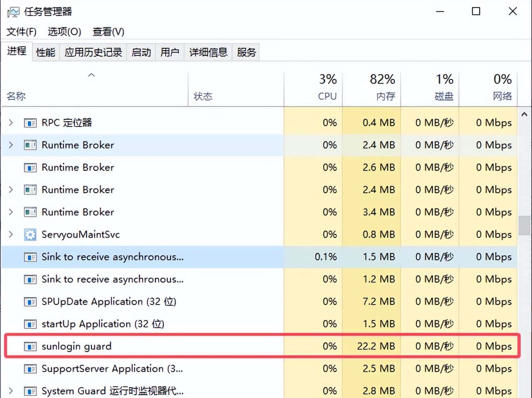Click the Sink to receive asynchronous icon

coord(30,257)
